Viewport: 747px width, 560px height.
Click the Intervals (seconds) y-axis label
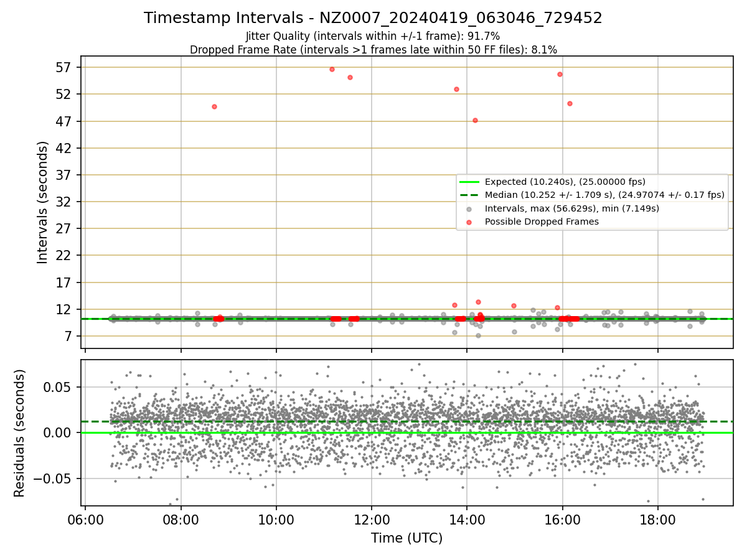pyautogui.click(x=42, y=202)
